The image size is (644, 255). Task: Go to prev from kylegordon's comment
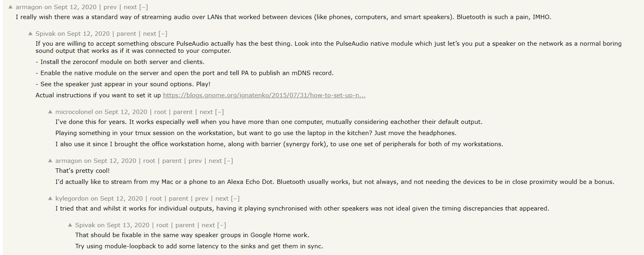tap(202, 199)
